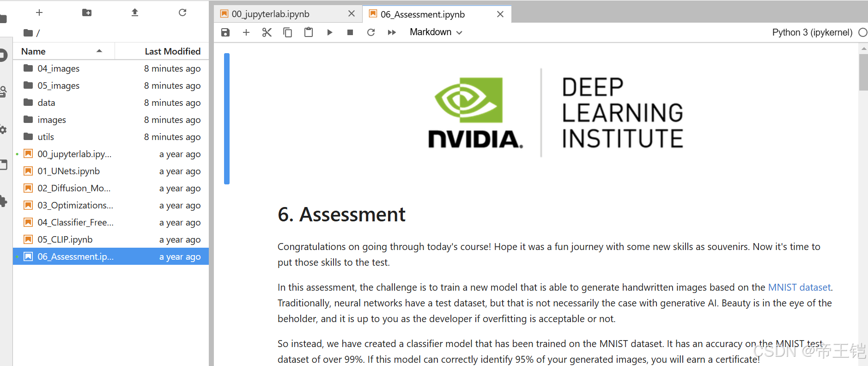
Task: Select the 03_Optimizations... notebook file
Action: pyautogui.click(x=111, y=205)
